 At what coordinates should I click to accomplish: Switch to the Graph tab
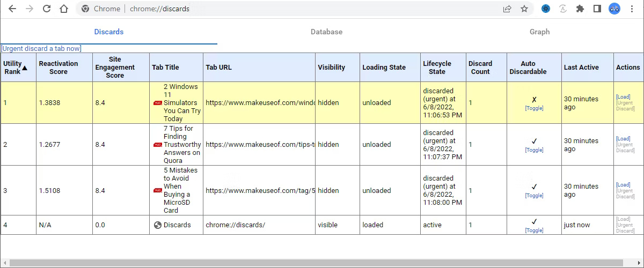[539, 32]
